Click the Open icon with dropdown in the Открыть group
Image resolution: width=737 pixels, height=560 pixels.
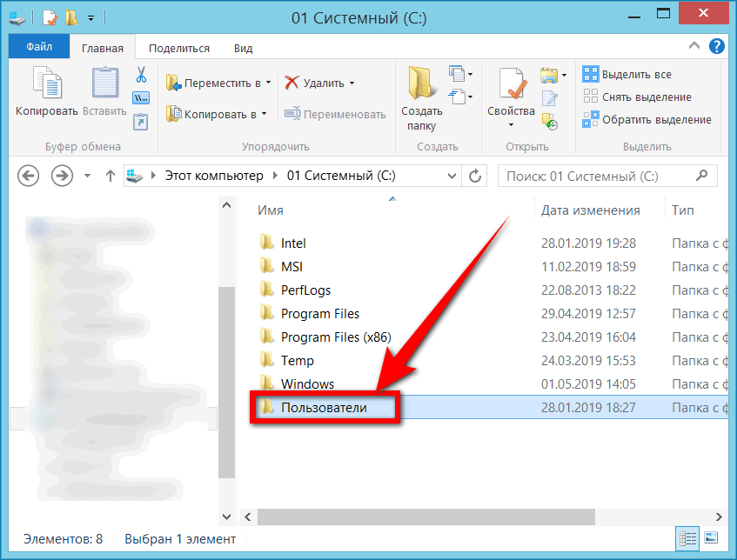[553, 75]
